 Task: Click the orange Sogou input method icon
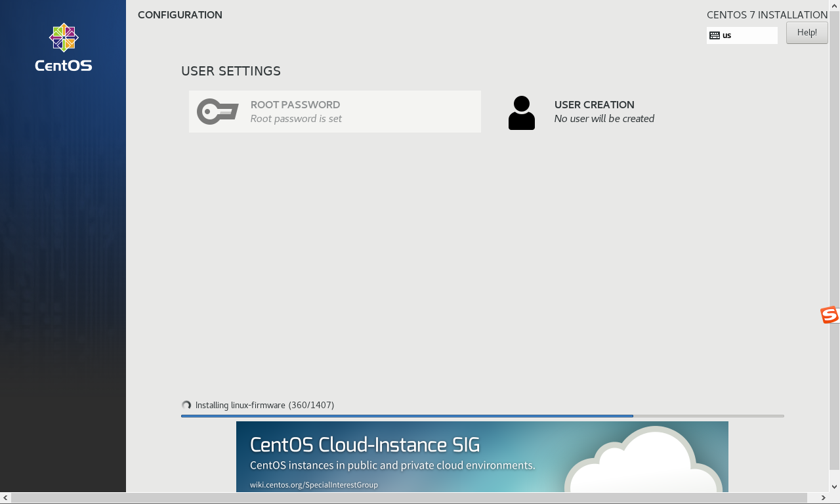(x=829, y=315)
